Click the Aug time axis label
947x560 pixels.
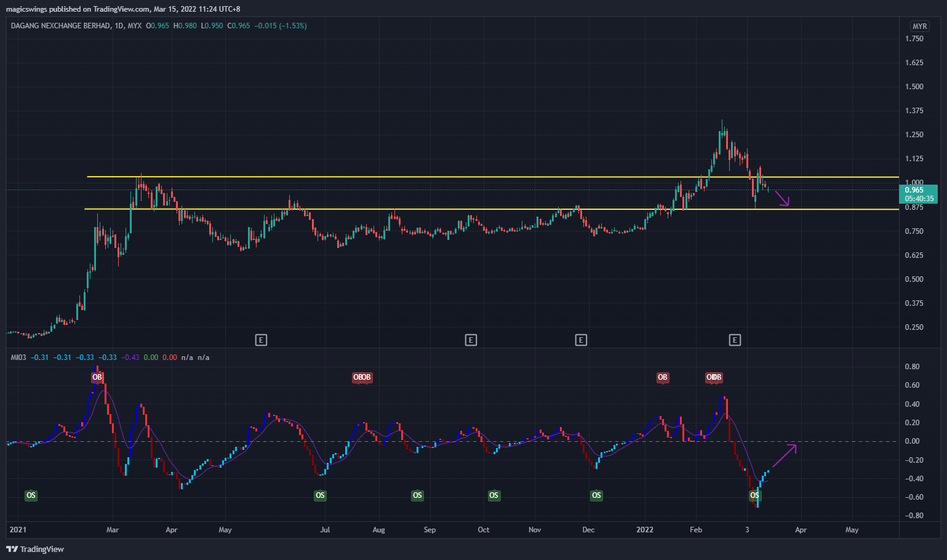[379, 530]
